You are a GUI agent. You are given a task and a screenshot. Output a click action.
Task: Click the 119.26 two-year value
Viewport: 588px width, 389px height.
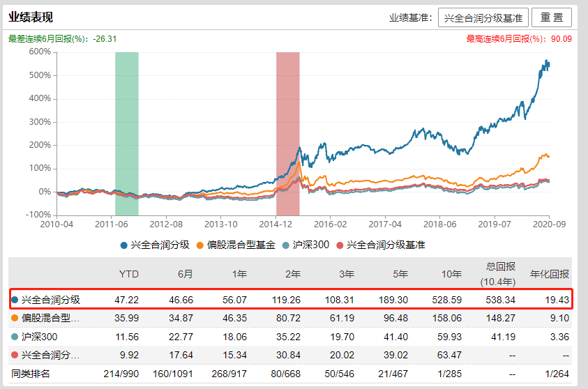tap(286, 300)
